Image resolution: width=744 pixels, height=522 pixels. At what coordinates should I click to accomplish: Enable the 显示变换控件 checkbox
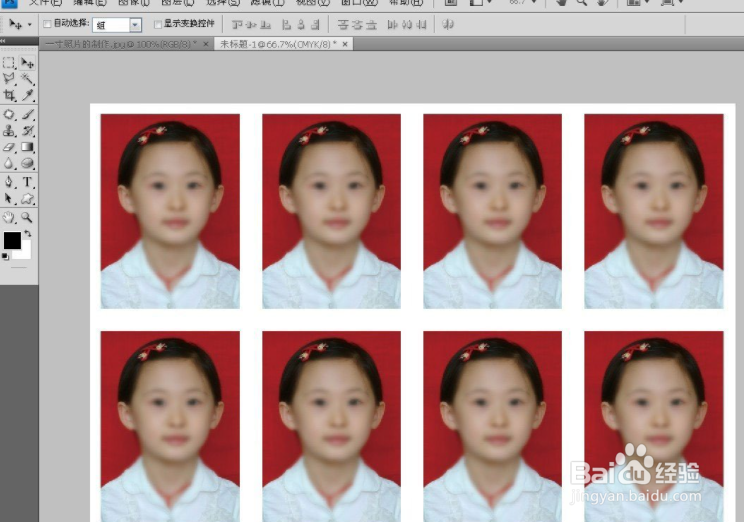158,24
